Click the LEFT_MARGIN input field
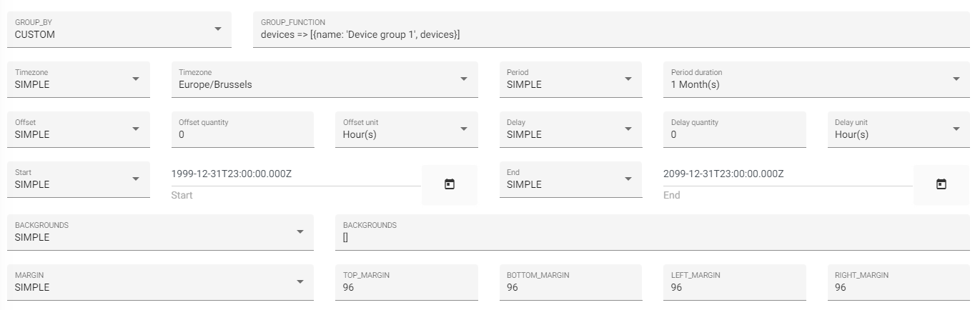980x310 pixels. pyautogui.click(x=734, y=287)
